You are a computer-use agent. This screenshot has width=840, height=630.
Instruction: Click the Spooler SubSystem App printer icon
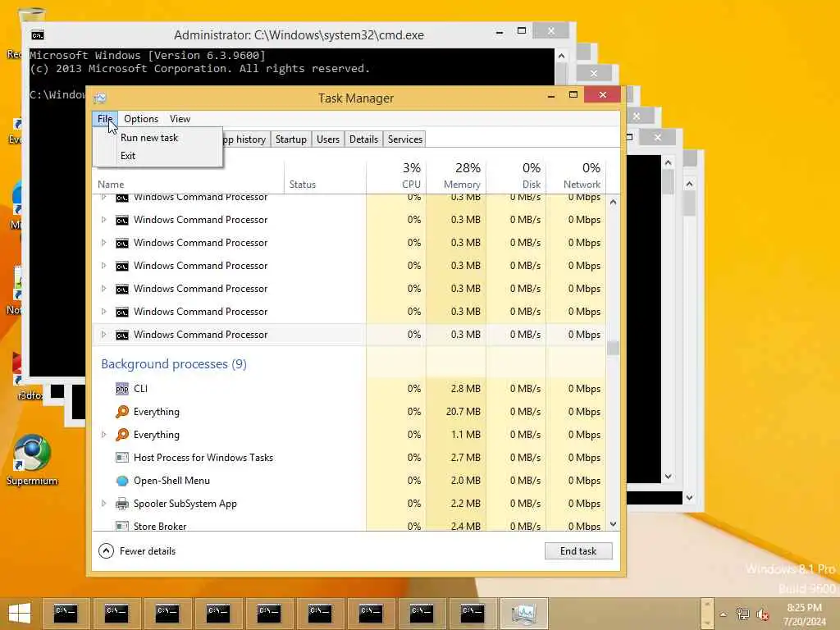[122, 504]
